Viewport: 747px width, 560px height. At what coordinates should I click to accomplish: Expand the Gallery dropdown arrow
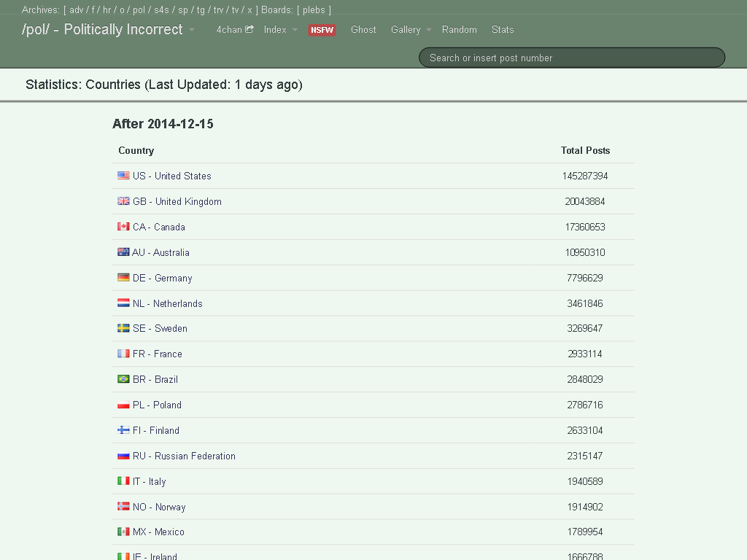pos(429,30)
